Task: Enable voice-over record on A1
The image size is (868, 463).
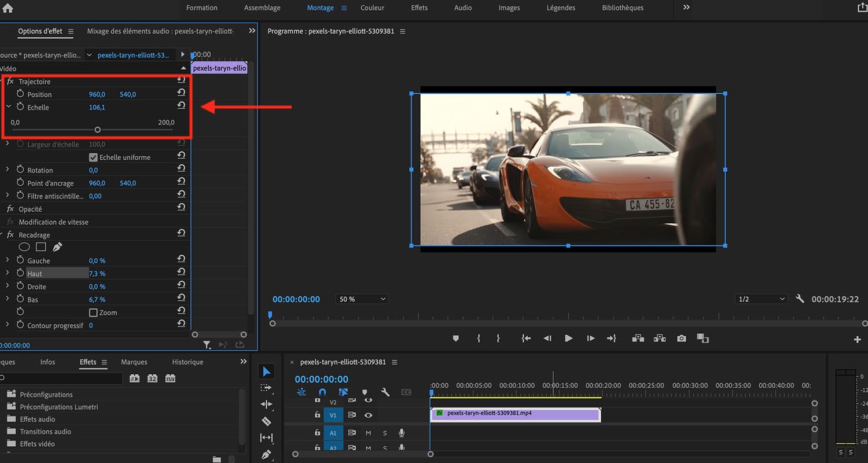Action: (402, 433)
